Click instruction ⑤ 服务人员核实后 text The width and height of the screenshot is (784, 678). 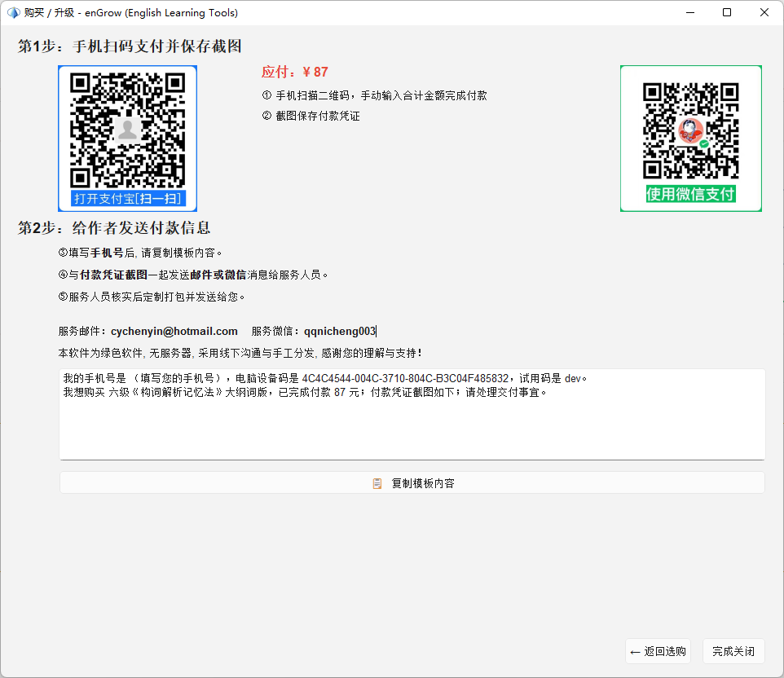pos(152,297)
